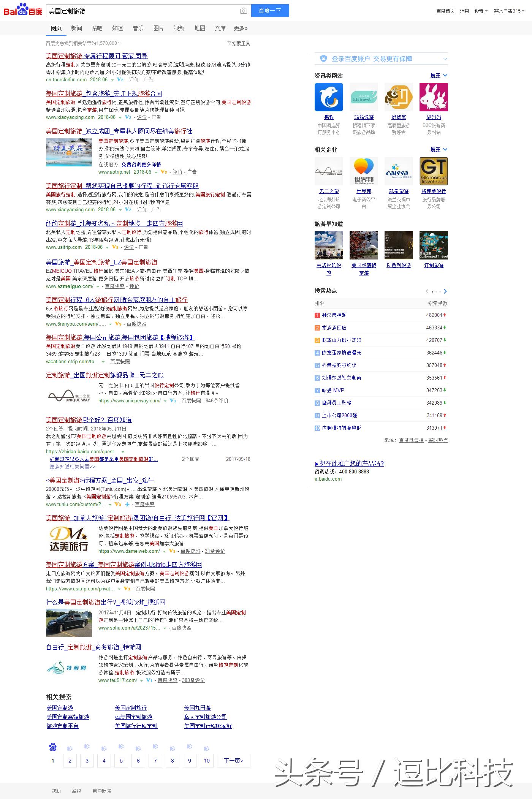The width and height of the screenshot is (532, 799).
Task: Open 美国华盛顿旅游 photo thumbnail
Action: [364, 245]
